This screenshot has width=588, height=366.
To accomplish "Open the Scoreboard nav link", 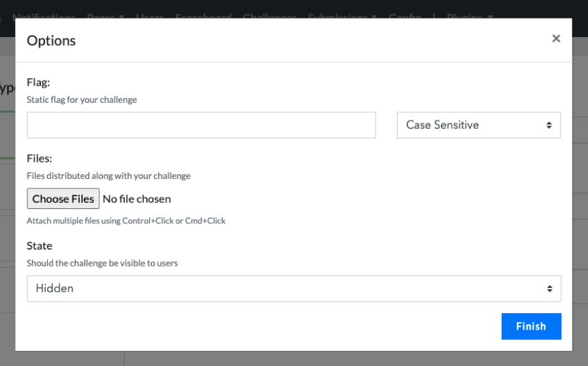I will point(203,16).
